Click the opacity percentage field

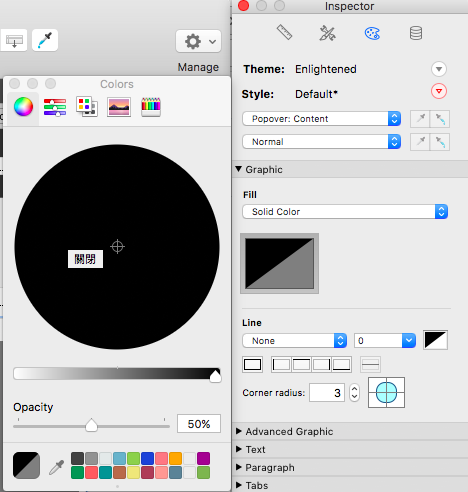coord(199,424)
